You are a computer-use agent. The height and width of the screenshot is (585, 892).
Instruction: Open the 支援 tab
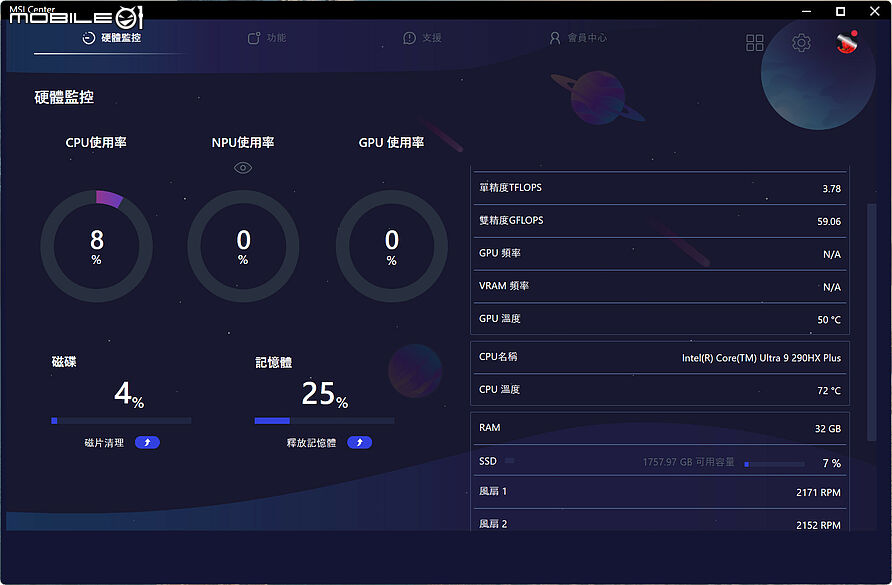(x=423, y=38)
